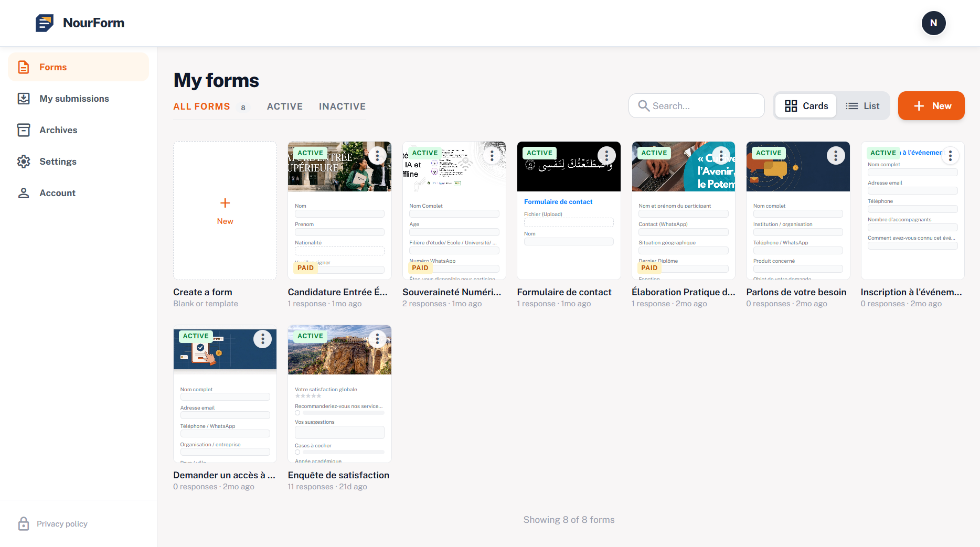The image size is (980, 547).
Task: Click the My submissions download icon
Action: point(24,99)
